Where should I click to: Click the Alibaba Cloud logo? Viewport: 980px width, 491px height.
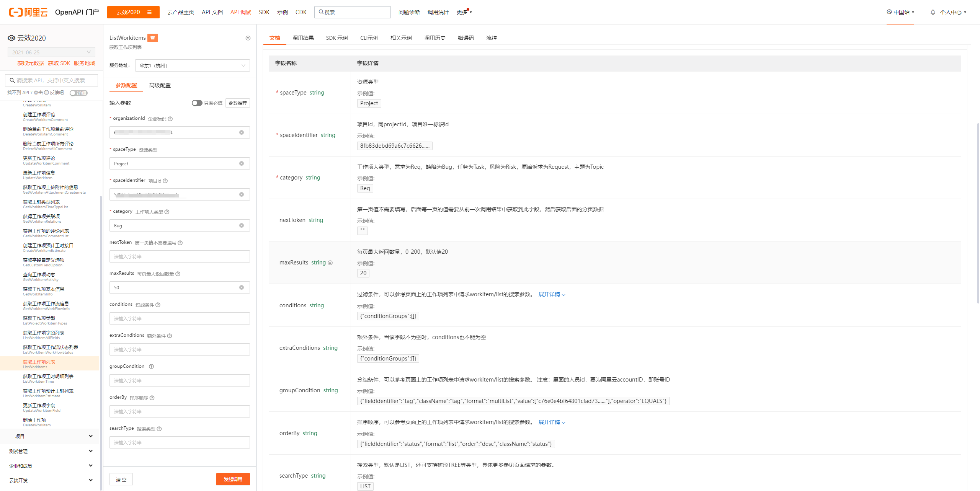28,12
